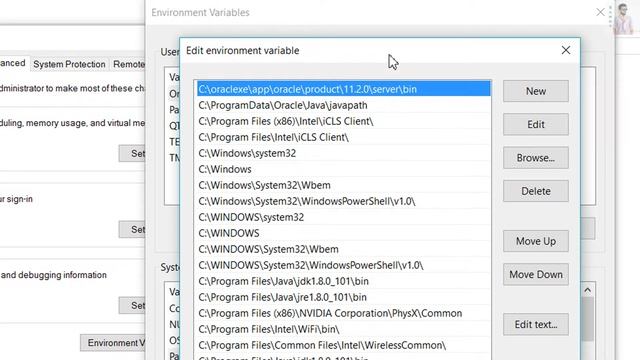Image resolution: width=640 pixels, height=360 pixels.
Task: Select NVIDIA Corporation\PhysX\Common entry
Action: pyautogui.click(x=343, y=313)
